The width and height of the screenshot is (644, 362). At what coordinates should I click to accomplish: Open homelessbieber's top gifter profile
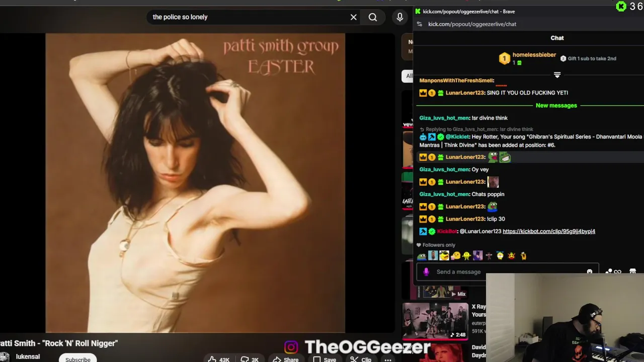pyautogui.click(x=534, y=55)
